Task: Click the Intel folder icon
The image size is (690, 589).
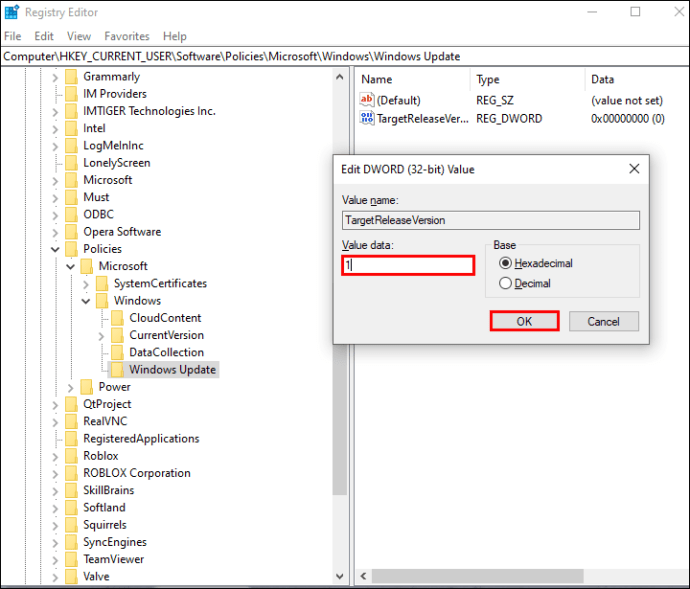Action: [x=71, y=128]
